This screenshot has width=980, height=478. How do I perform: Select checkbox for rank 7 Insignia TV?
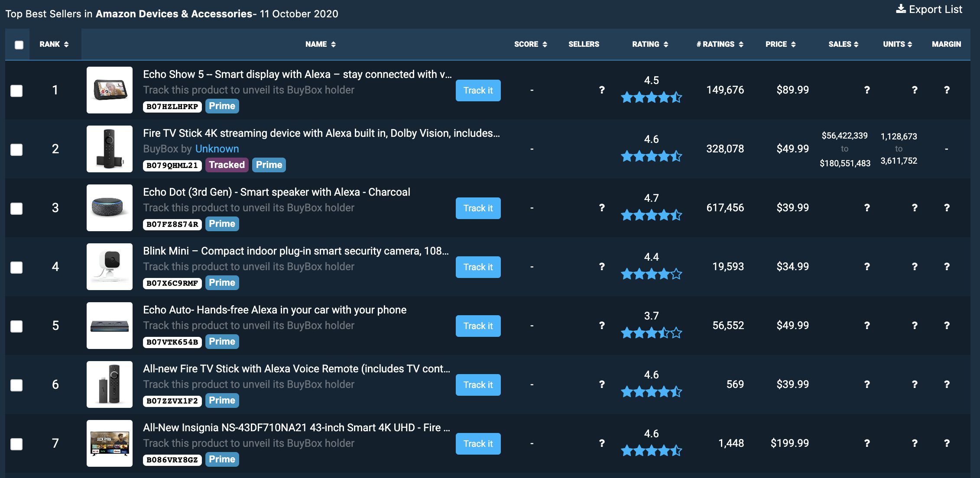click(x=16, y=444)
